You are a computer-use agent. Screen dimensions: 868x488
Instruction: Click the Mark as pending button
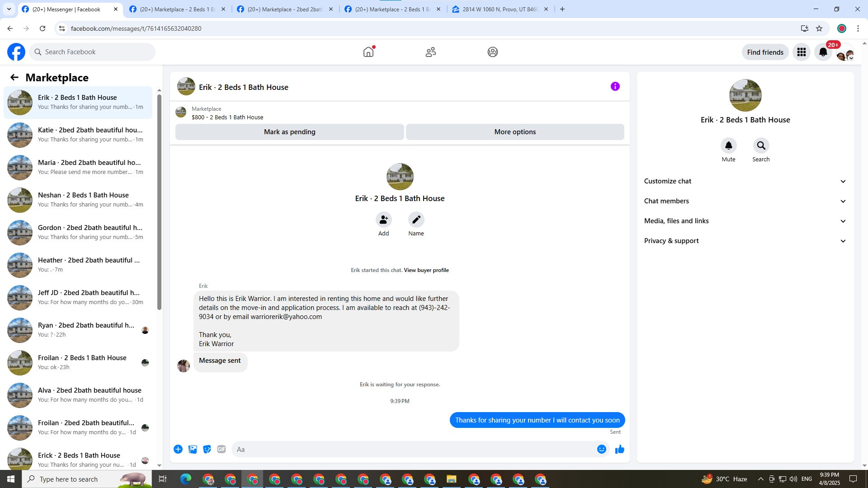coord(289,132)
